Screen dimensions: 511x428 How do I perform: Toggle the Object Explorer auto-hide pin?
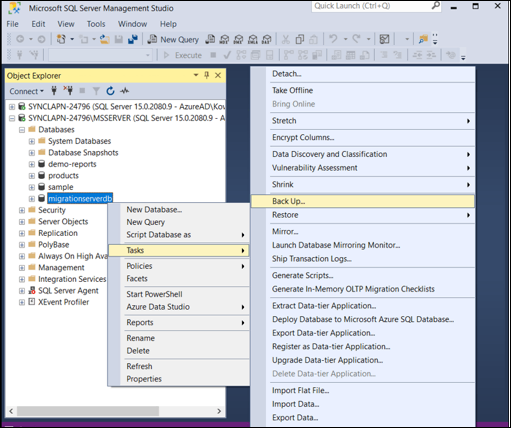tap(207, 75)
